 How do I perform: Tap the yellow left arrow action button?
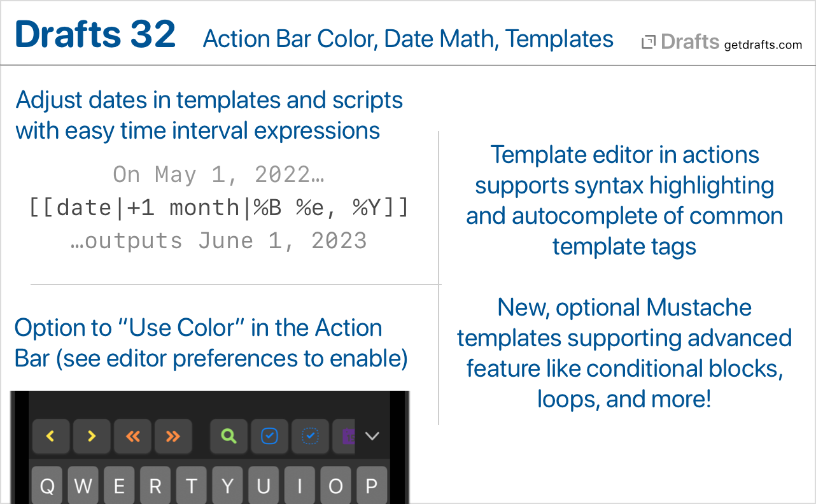pyautogui.click(x=51, y=436)
